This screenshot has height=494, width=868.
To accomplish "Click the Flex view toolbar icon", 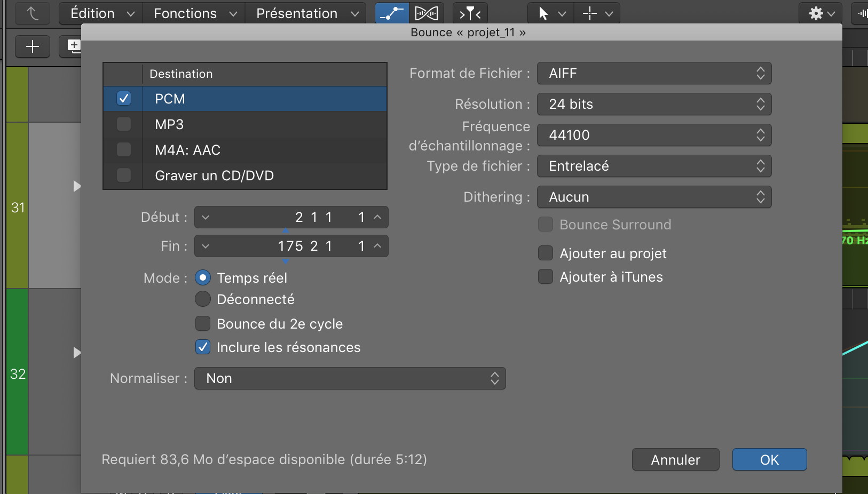I will point(427,13).
